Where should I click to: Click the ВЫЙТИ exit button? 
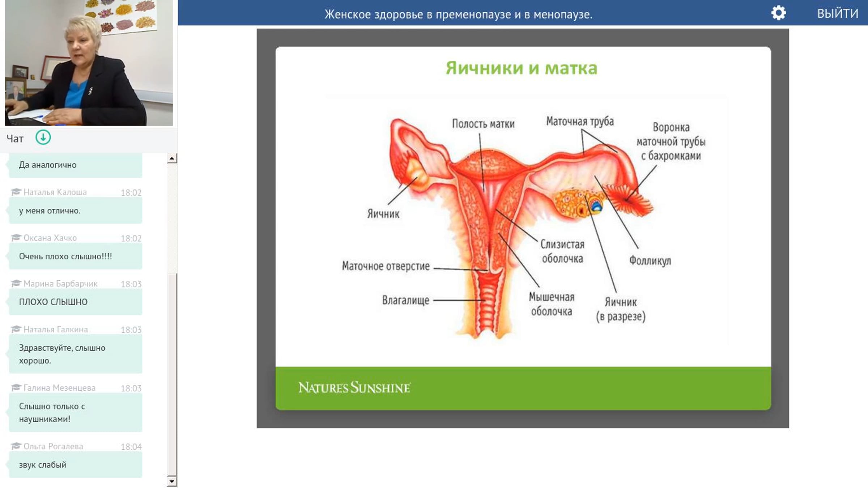click(x=837, y=13)
